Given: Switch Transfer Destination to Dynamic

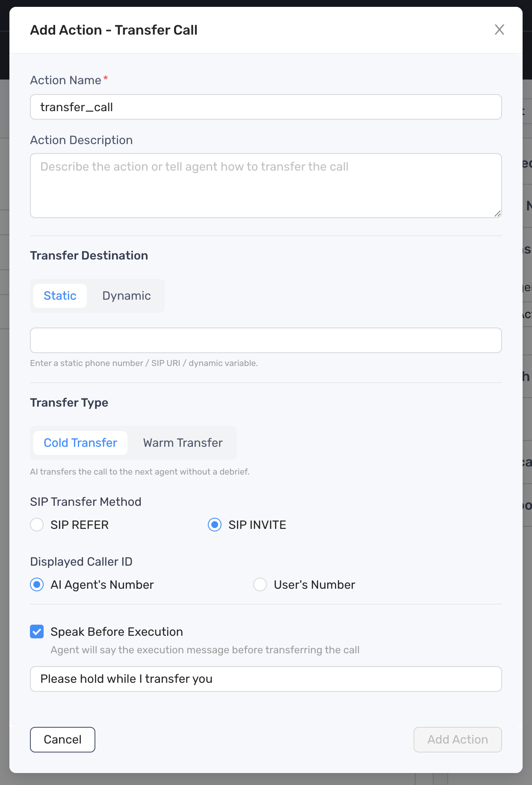Looking at the screenshot, I should (127, 296).
